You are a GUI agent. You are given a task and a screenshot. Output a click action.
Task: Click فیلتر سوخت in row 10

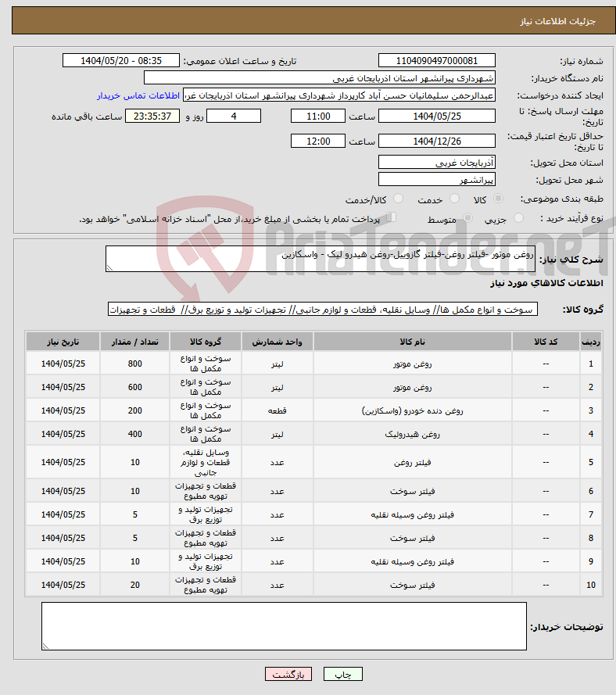[413, 585]
